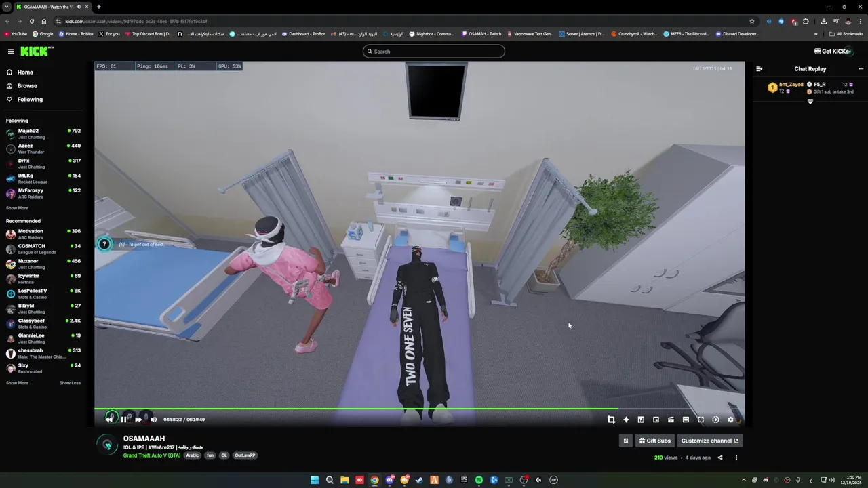Viewport: 868px width, 488px height.
Task: Click the stats chart icon in player
Action: click(x=641, y=420)
